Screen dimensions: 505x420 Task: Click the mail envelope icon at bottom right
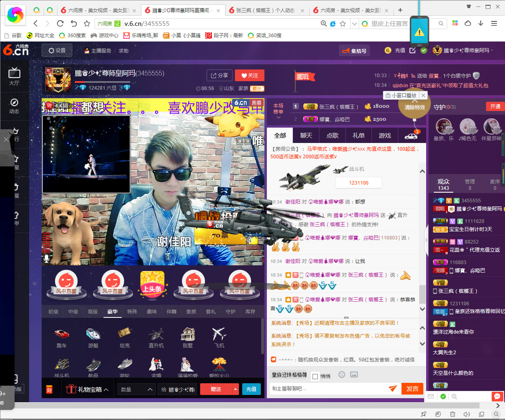pyautogui.click(x=431, y=397)
